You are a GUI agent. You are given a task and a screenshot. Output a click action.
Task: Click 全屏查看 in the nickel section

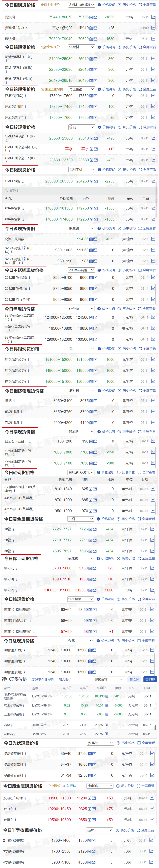(x=147, y=228)
